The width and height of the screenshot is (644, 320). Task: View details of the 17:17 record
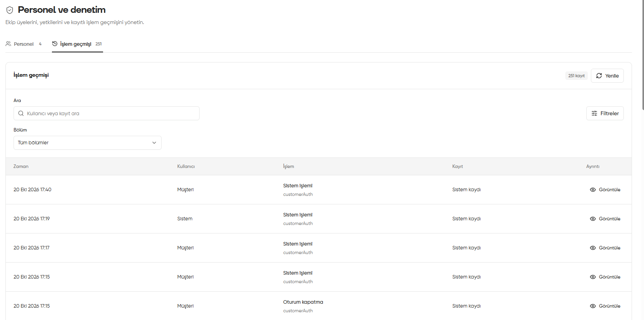click(605, 248)
